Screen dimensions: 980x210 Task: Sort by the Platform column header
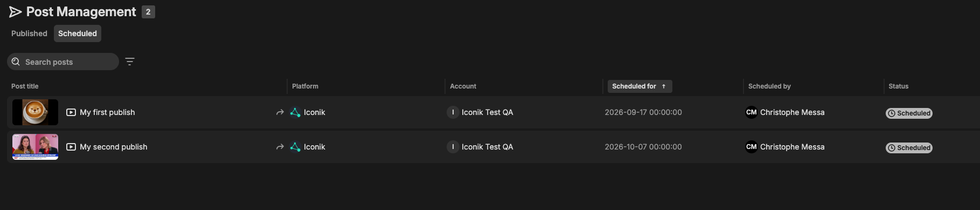tap(305, 86)
